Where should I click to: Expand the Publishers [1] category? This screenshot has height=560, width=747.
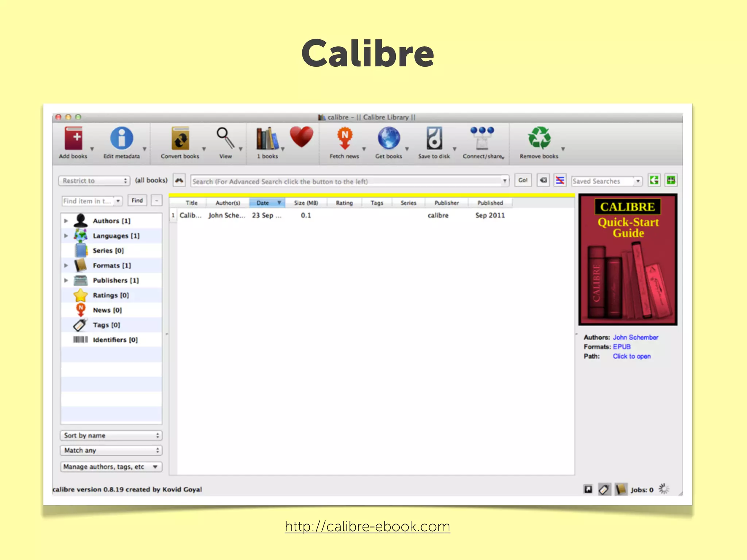[x=66, y=280]
